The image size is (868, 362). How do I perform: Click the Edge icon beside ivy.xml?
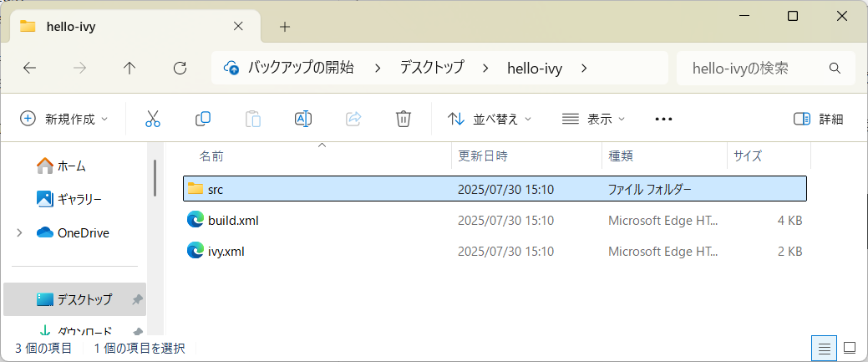195,251
